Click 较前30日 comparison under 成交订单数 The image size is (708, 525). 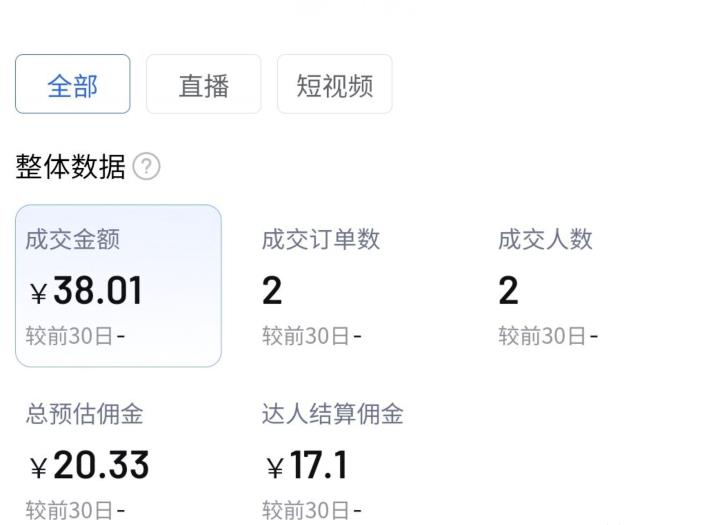click(311, 336)
